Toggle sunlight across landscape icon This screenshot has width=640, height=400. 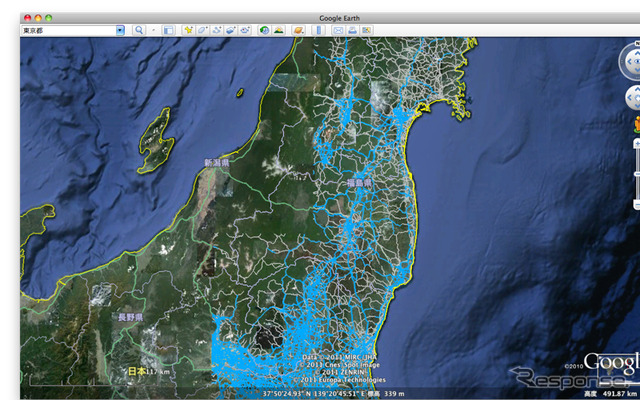tap(279, 30)
